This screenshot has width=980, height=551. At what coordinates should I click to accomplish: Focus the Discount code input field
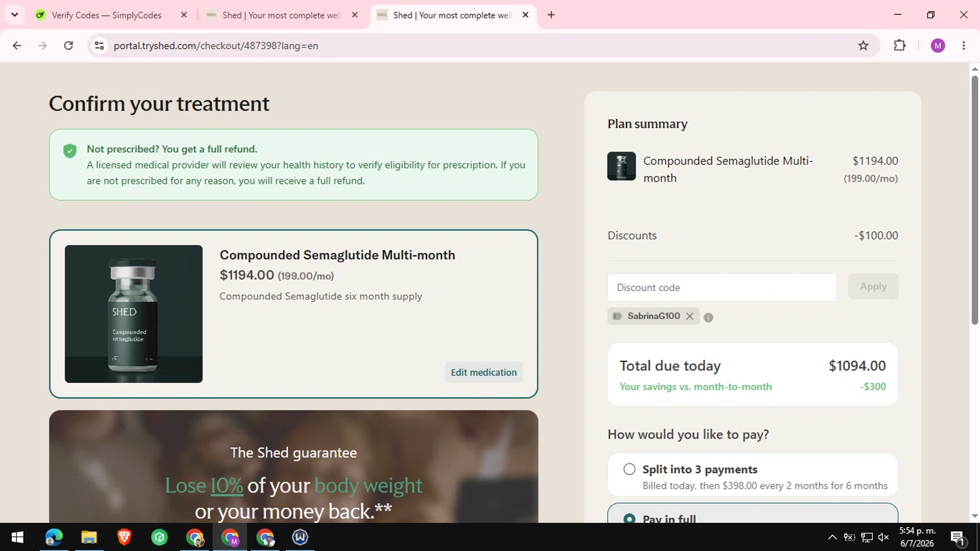[722, 288]
